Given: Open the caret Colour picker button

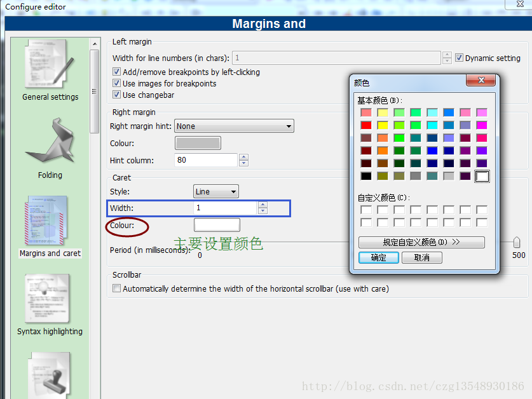Looking at the screenshot, I should 217,225.
